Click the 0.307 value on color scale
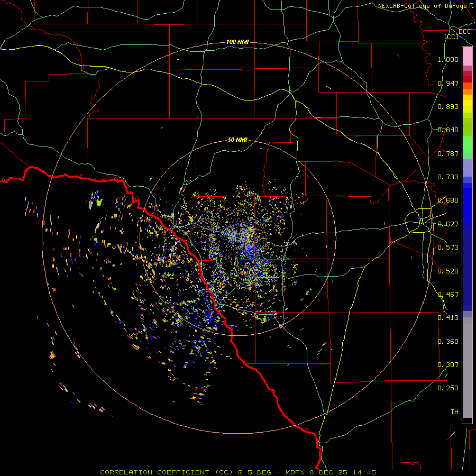 click(448, 365)
